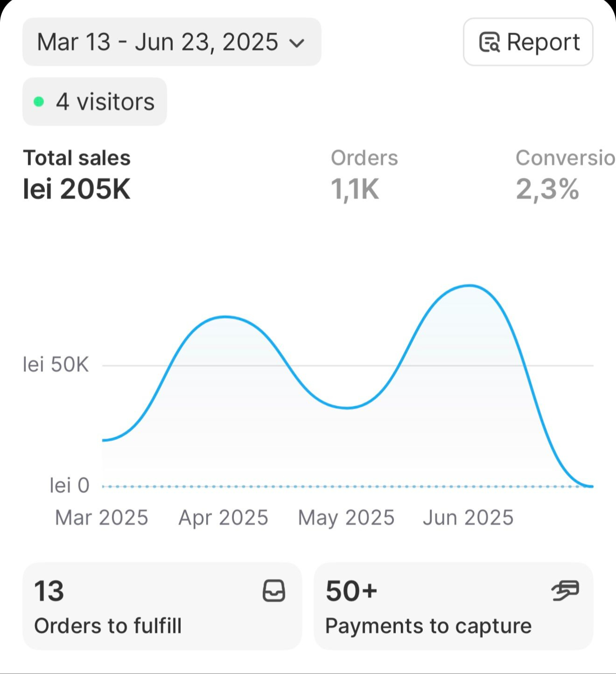Click the report magnifier icon
Screen dimensions: 616x674
[489, 42]
